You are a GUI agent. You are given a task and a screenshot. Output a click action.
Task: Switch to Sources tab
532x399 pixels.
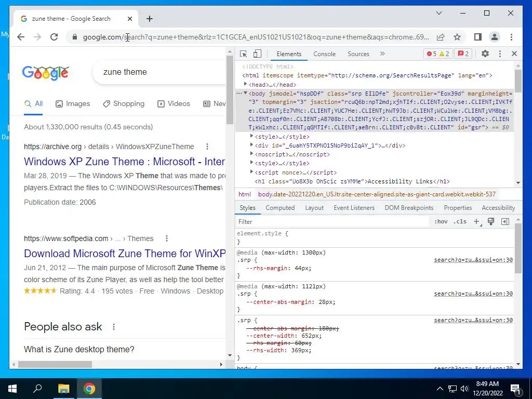pos(358,54)
